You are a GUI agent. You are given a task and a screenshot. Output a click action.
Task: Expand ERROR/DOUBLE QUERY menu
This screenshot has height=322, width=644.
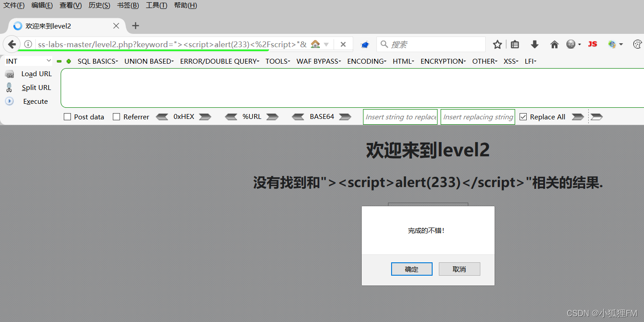pyautogui.click(x=219, y=61)
